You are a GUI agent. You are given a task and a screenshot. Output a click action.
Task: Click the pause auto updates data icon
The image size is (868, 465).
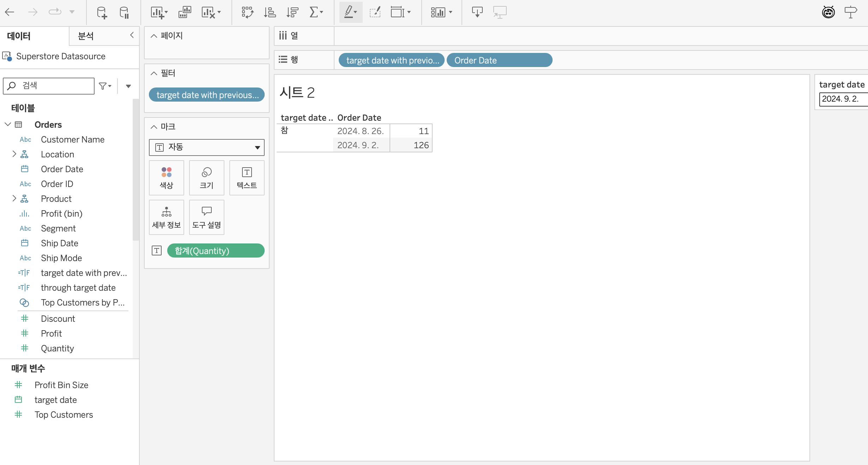124,13
